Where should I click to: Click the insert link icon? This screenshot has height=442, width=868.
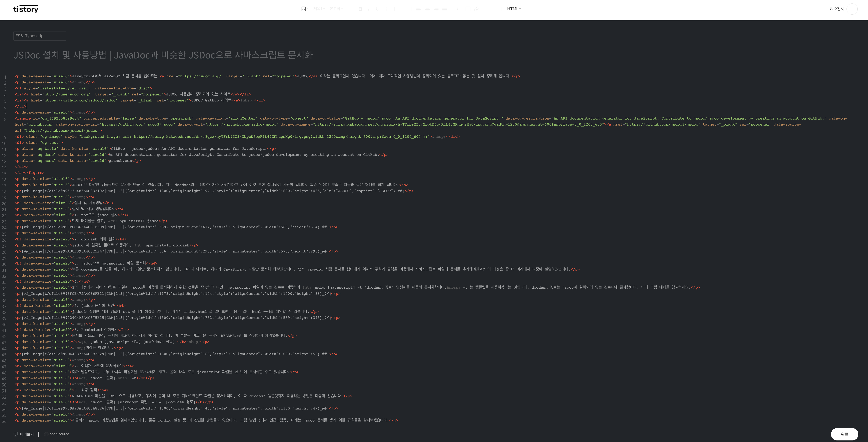coord(477,9)
